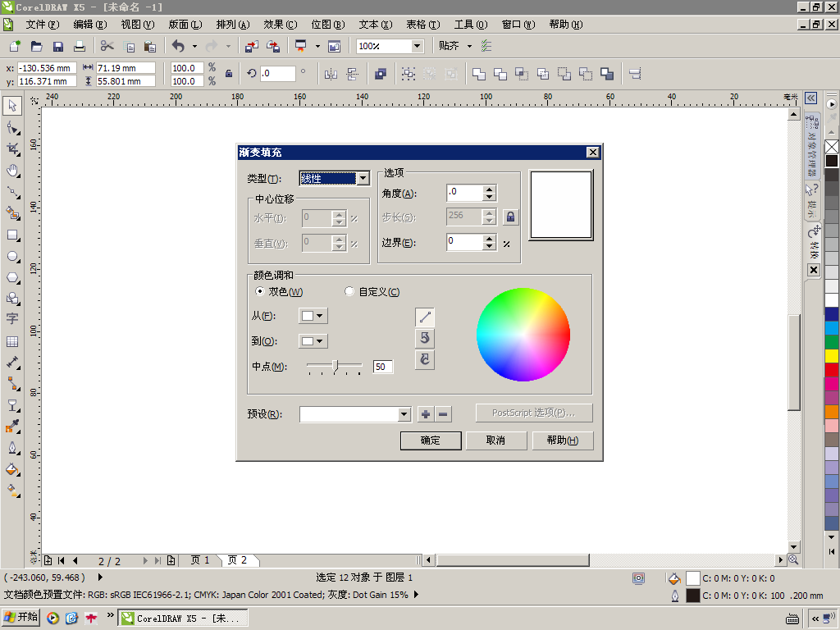This screenshot has height=630, width=840.
Task: Click the 角度 angle input field
Action: tap(464, 193)
